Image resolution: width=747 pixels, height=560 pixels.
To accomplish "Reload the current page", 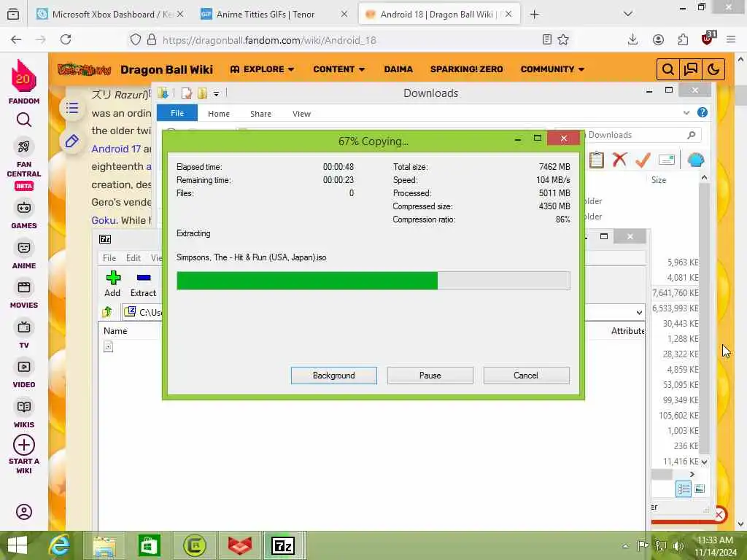I will (66, 39).
